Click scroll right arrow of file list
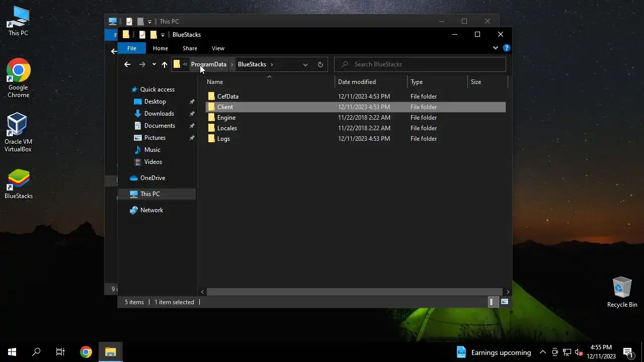Screen dimensions: 644x362 (x=508, y=292)
